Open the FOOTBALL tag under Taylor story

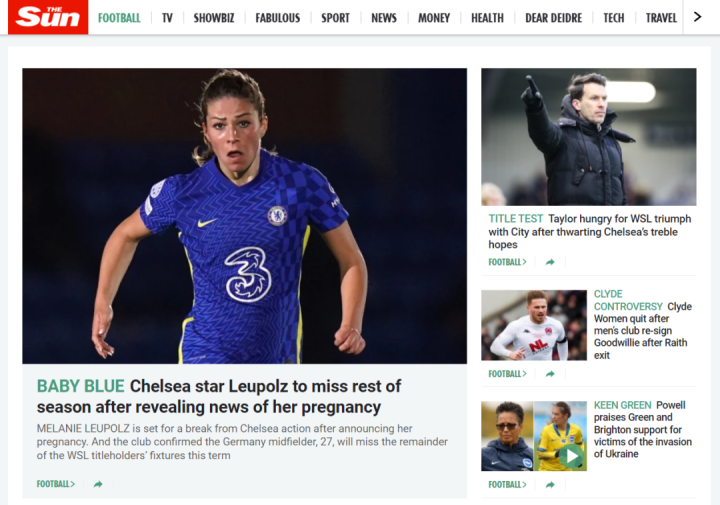507,262
